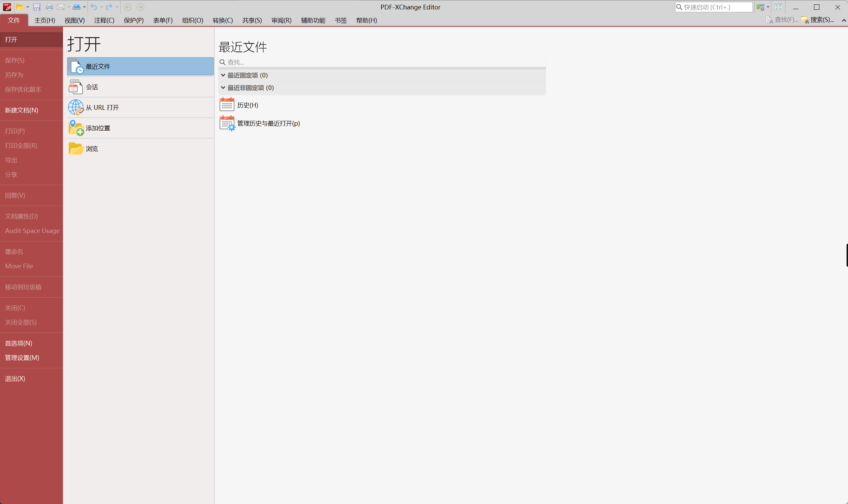Screen dimensions: 848x504
Task: Open the Browse folder icon
Action: (x=76, y=148)
